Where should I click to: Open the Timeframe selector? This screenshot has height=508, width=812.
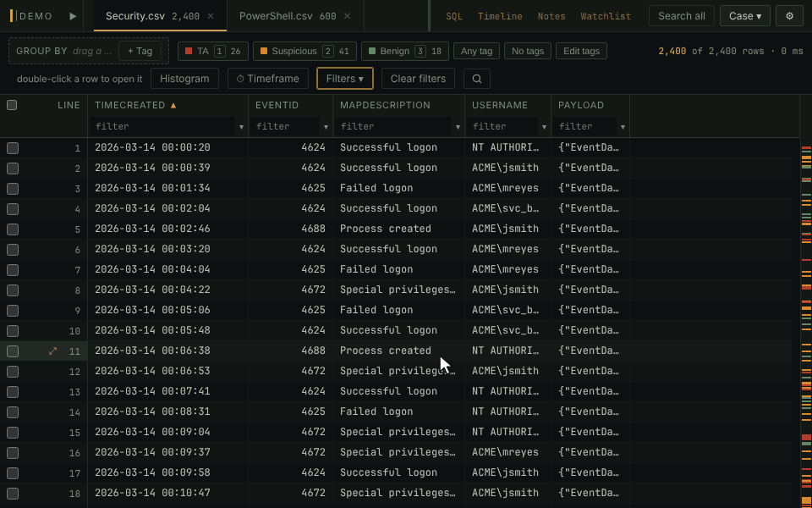[268, 79]
